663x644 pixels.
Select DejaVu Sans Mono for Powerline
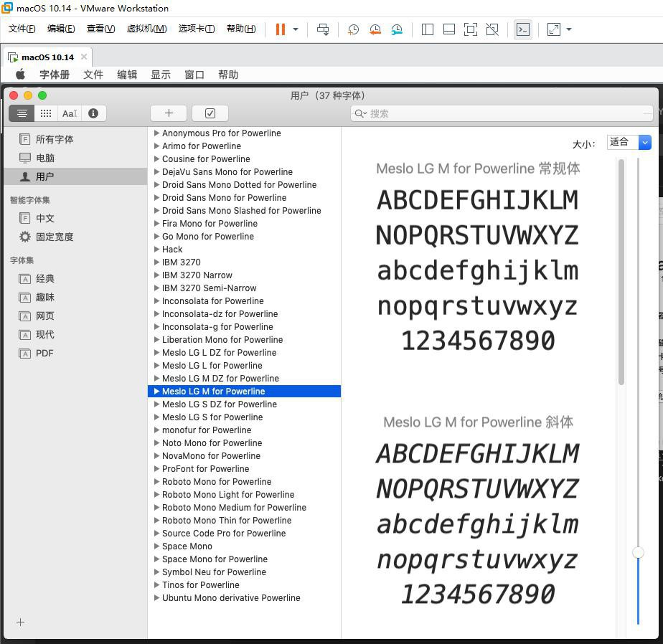[x=244, y=171]
